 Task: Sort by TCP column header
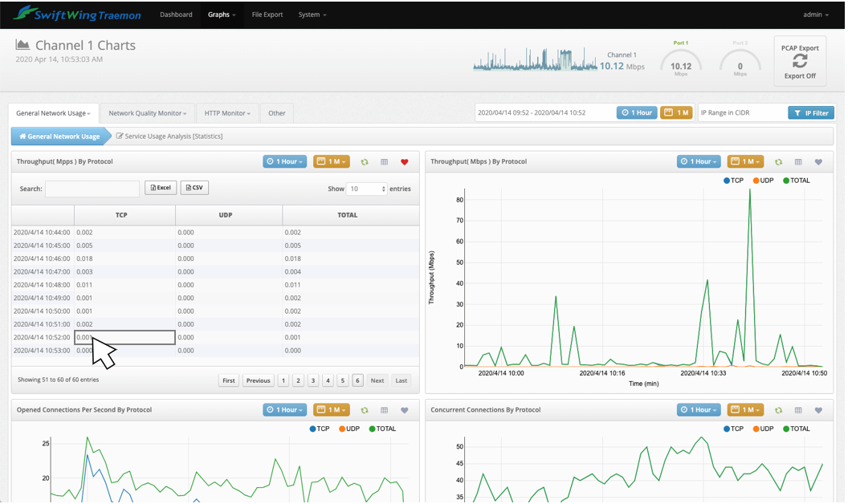[124, 215]
